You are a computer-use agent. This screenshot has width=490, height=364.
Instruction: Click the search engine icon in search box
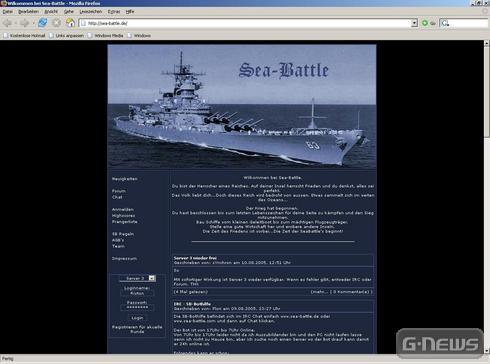(x=445, y=23)
